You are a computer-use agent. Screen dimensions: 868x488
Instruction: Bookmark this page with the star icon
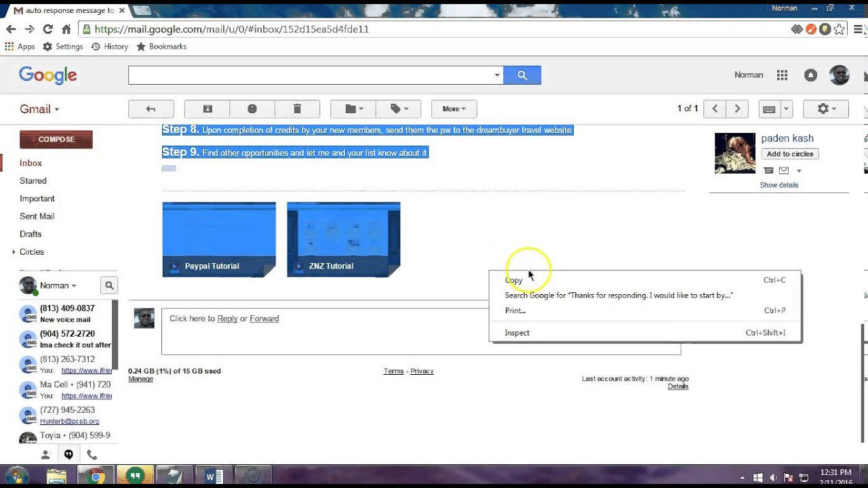[840, 29]
